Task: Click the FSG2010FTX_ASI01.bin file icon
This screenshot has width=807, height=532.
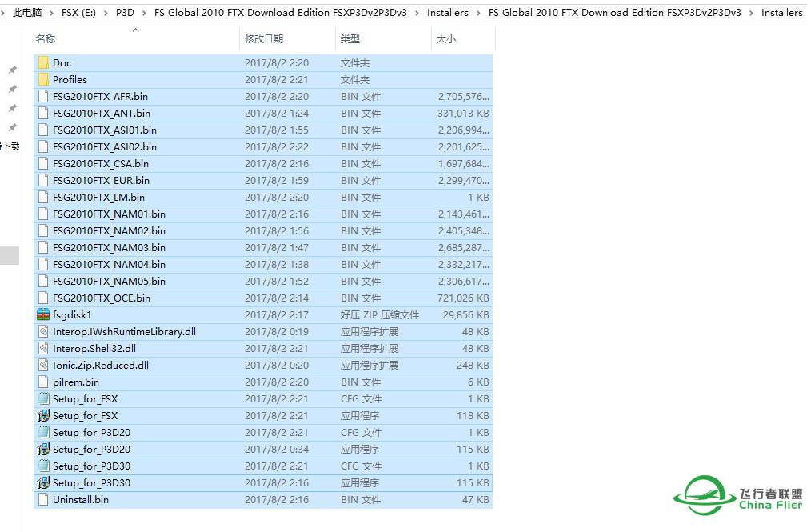Action: (43, 130)
